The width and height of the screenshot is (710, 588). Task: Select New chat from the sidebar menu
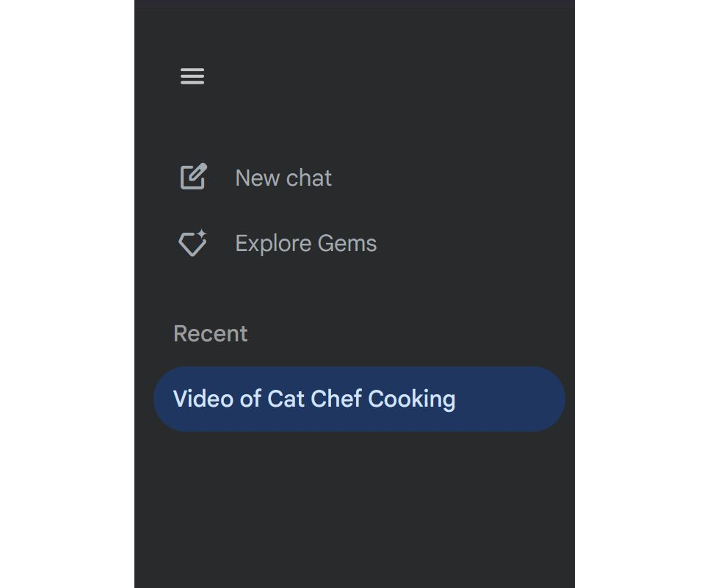[283, 177]
